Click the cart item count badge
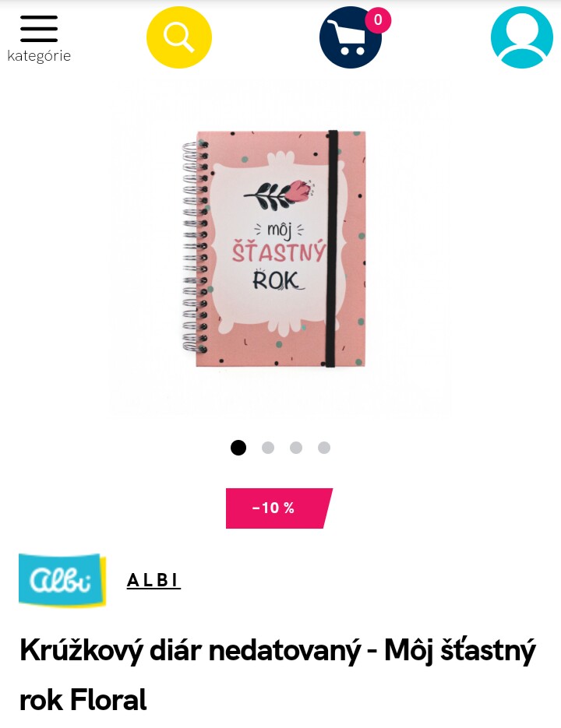 click(x=378, y=20)
